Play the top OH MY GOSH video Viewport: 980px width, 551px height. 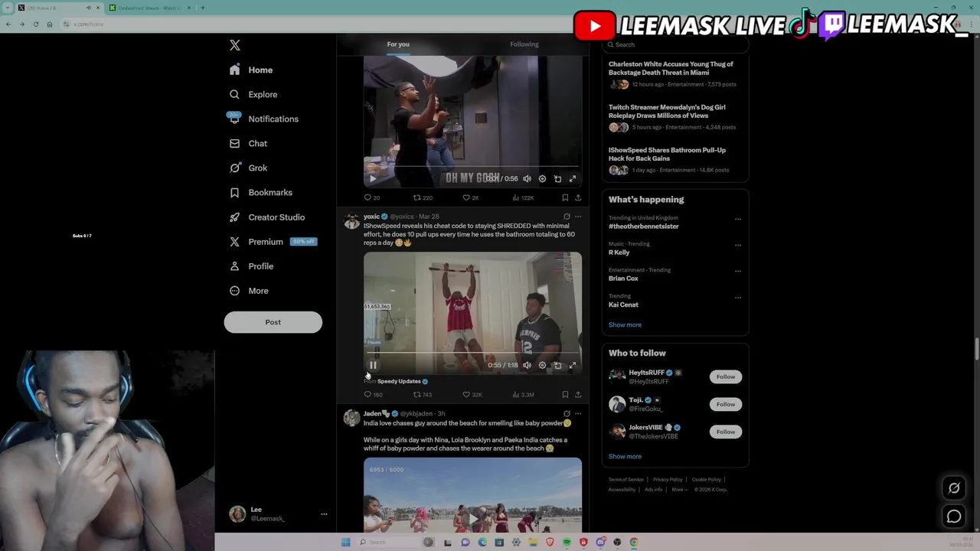(373, 178)
